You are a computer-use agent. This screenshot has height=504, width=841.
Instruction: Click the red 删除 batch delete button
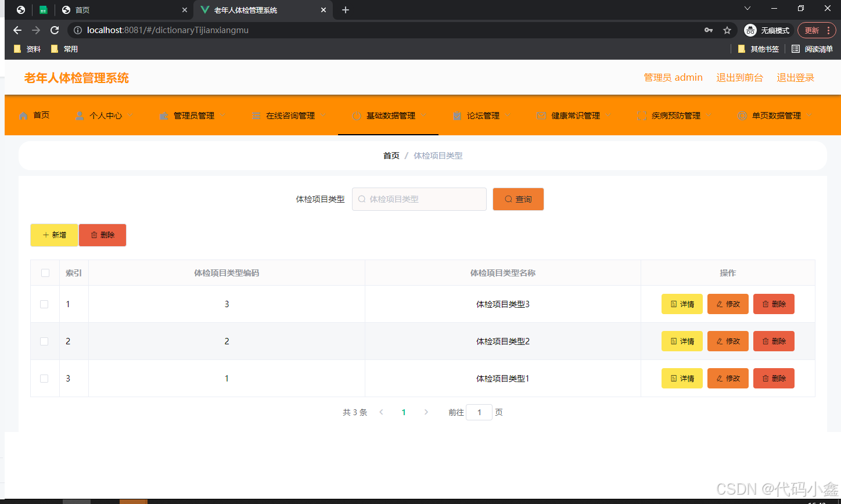coord(103,235)
